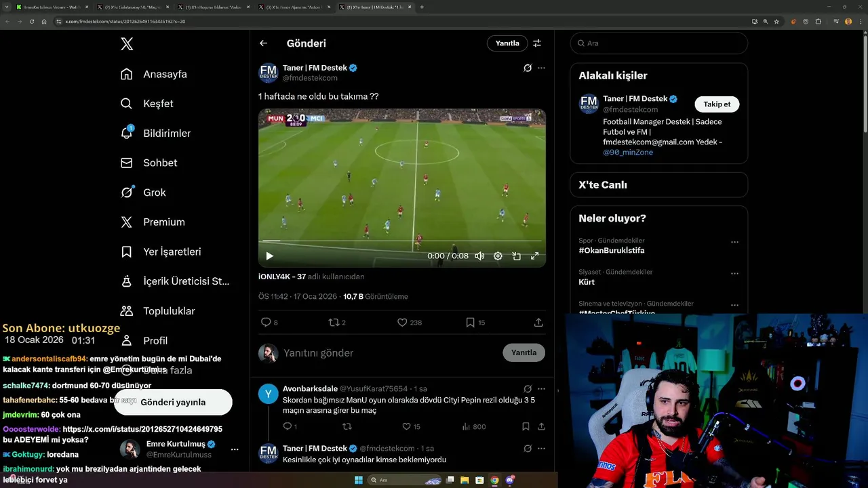The width and height of the screenshot is (868, 488).
Task: Share the main post
Action: pyautogui.click(x=538, y=323)
